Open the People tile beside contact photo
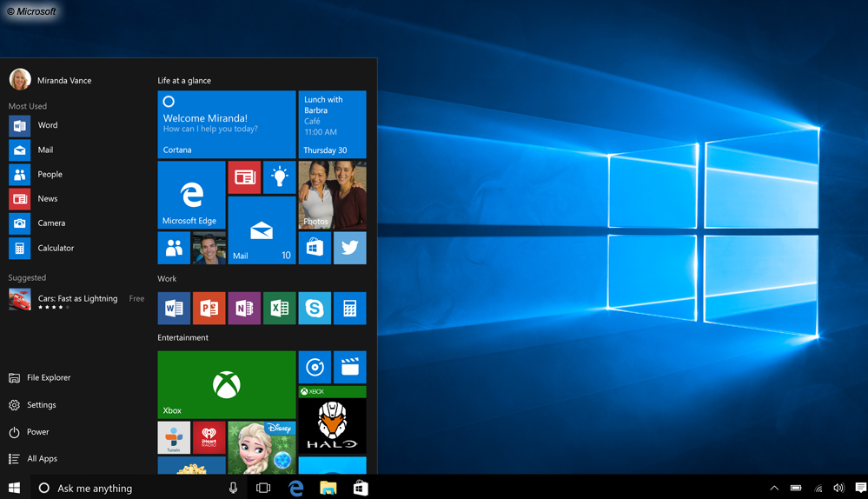 (x=174, y=248)
